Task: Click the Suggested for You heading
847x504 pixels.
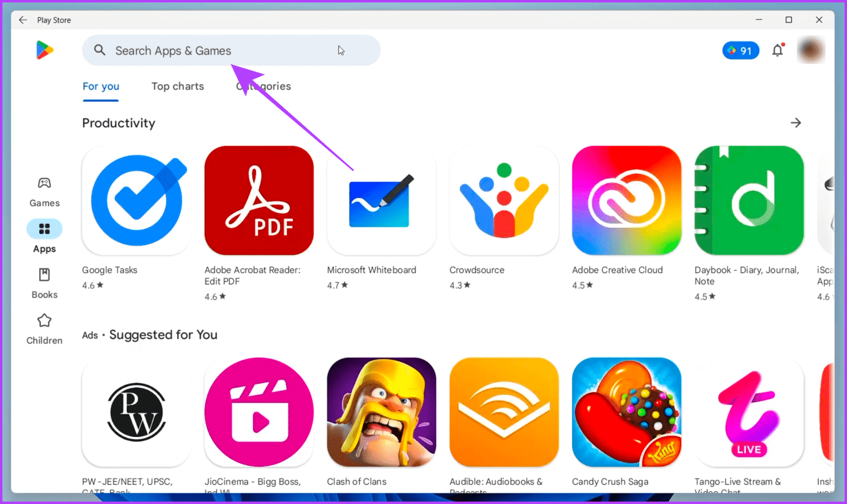Action: pos(163,335)
